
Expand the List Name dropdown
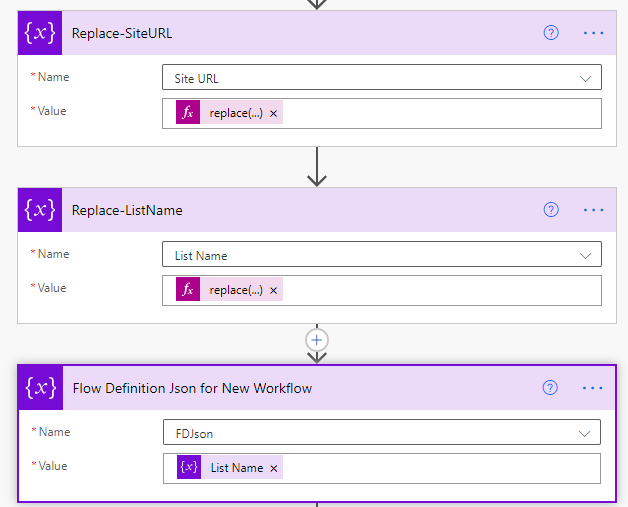(x=586, y=255)
